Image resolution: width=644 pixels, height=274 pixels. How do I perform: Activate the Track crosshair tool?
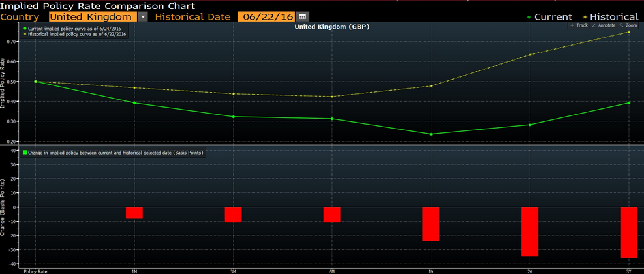579,25
